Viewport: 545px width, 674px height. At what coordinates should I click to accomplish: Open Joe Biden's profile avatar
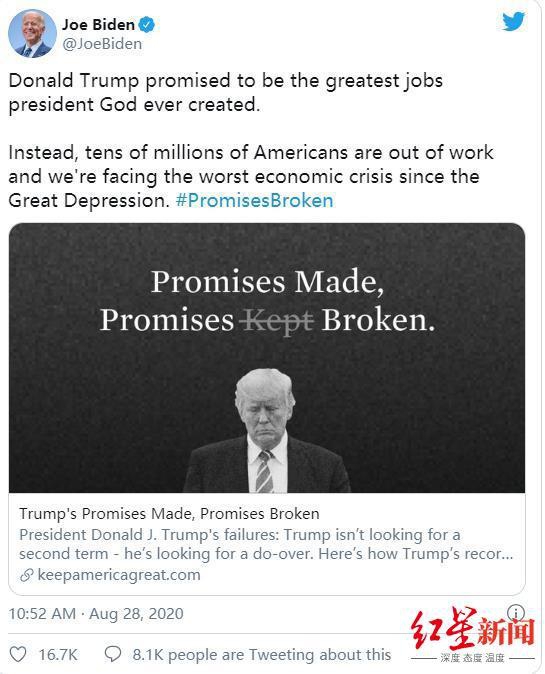tap(32, 34)
